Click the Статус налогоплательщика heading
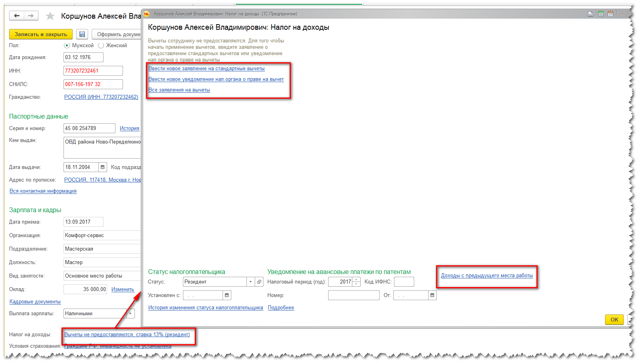Screen dimensions: 640x364 point(186,272)
